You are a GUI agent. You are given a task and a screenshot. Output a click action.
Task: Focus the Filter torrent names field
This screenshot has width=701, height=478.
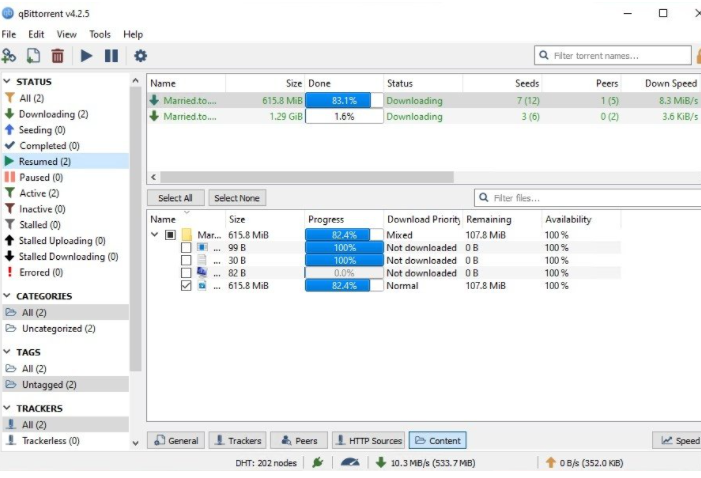[x=613, y=55]
